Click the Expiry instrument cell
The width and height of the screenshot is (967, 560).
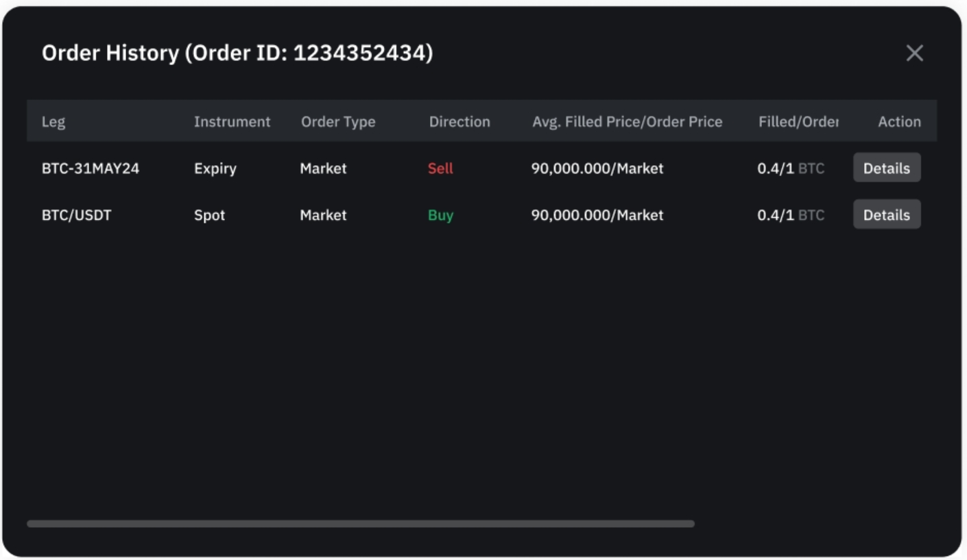click(215, 169)
